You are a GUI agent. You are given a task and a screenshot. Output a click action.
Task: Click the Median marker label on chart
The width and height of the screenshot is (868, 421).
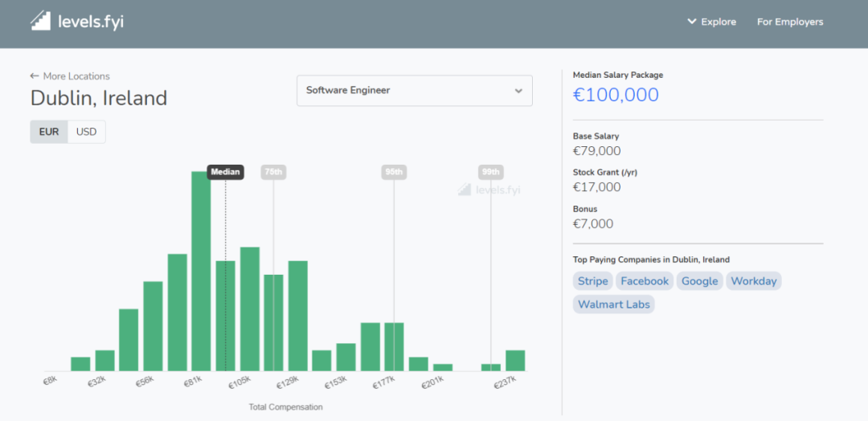(x=225, y=172)
